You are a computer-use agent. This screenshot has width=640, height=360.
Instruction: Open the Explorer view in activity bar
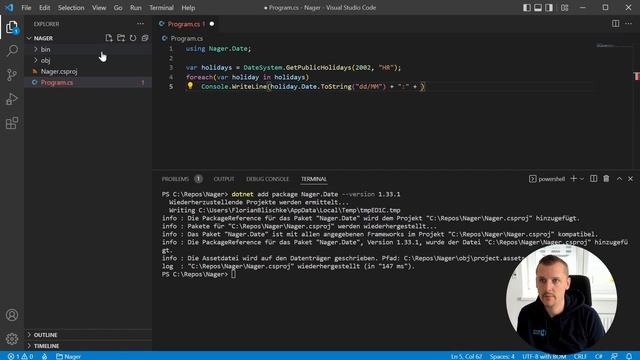coord(12,27)
